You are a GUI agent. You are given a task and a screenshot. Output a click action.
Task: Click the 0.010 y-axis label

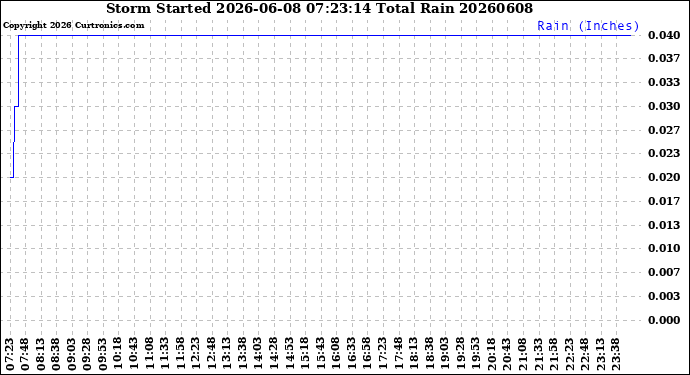(x=664, y=248)
